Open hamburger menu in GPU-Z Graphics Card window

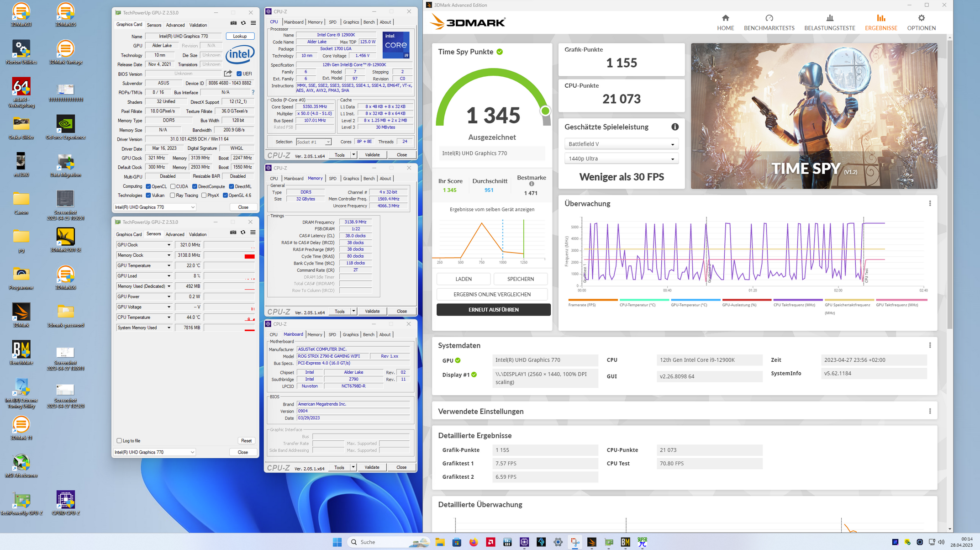pos(253,23)
